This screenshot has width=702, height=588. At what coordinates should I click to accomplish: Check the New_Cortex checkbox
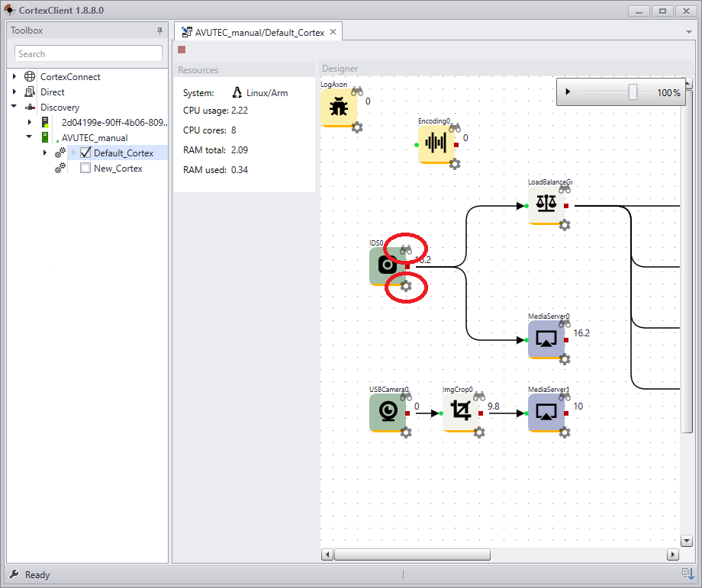point(85,169)
